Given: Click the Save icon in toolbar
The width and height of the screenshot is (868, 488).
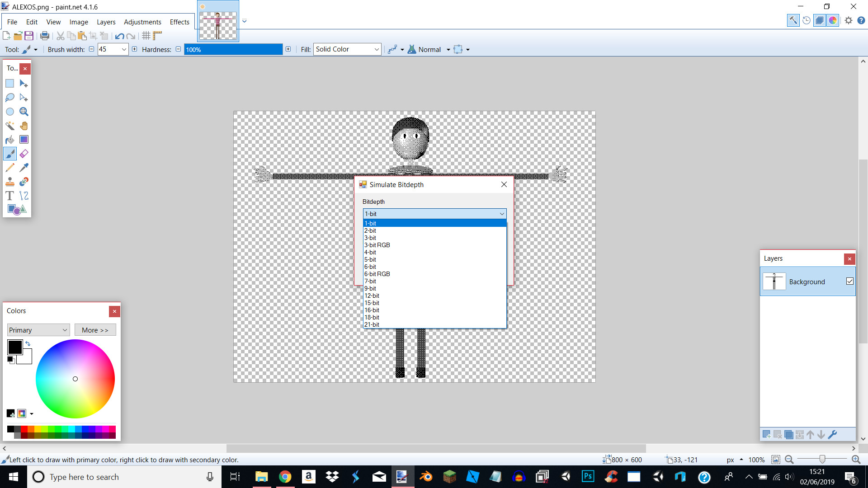Looking at the screenshot, I should point(29,36).
